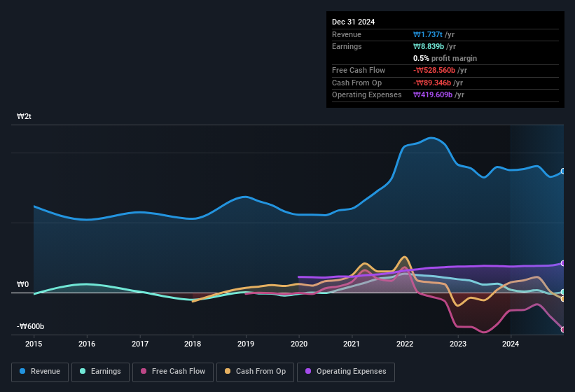Select the 2015 label on the time axis
This screenshot has height=392, width=575.
click(34, 344)
